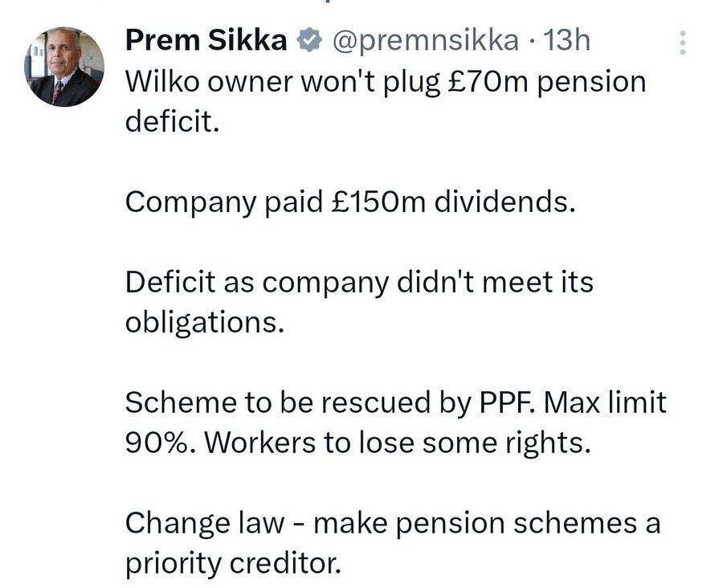Open the @premnsikka handle link
The width and height of the screenshot is (723, 588).
point(425,41)
